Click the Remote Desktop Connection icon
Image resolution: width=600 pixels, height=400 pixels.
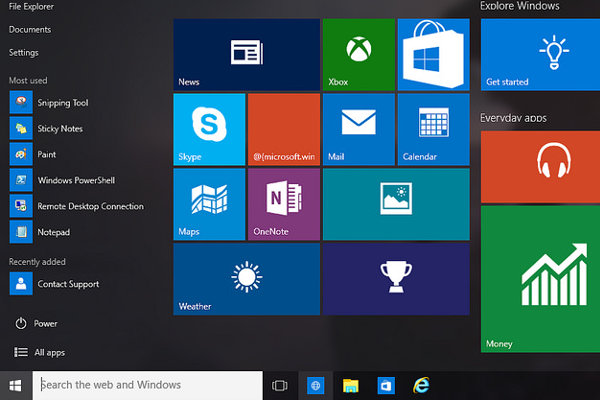click(x=21, y=206)
